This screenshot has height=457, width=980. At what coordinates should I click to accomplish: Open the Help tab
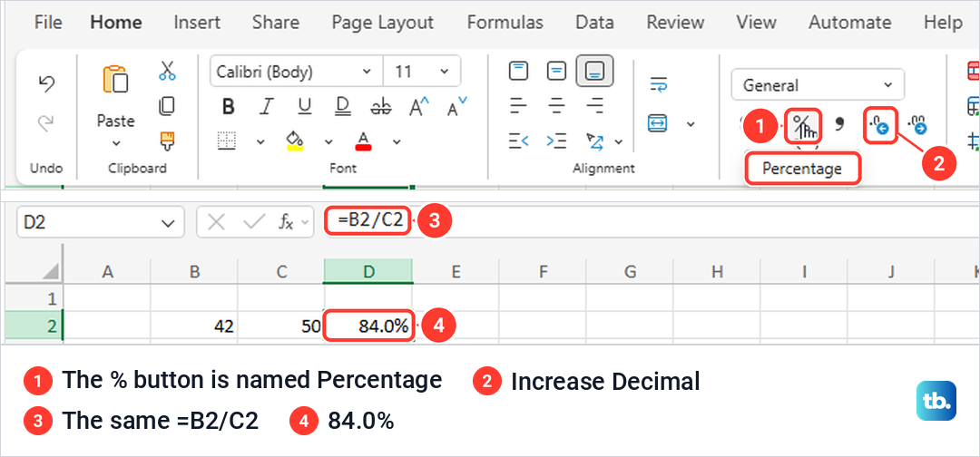point(943,23)
